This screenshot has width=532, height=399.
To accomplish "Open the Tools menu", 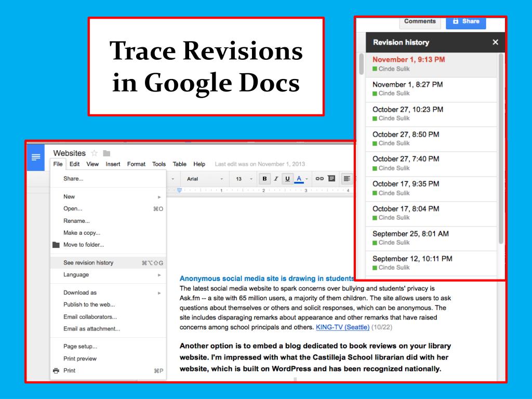I will coord(159,164).
